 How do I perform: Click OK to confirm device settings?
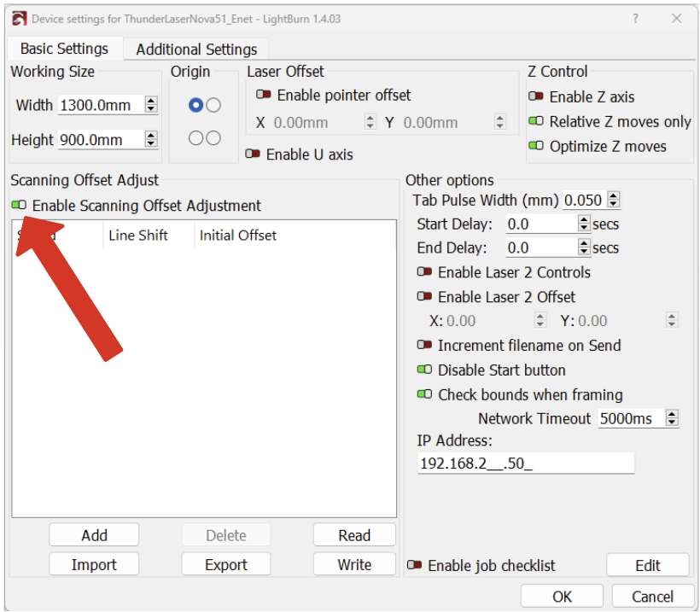562,597
